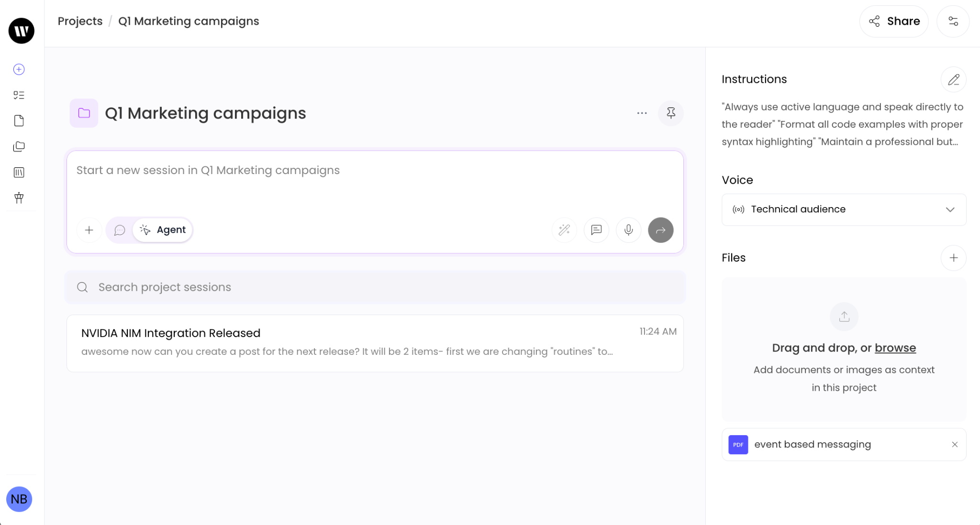Go to Projects breadcrumb

80,22
